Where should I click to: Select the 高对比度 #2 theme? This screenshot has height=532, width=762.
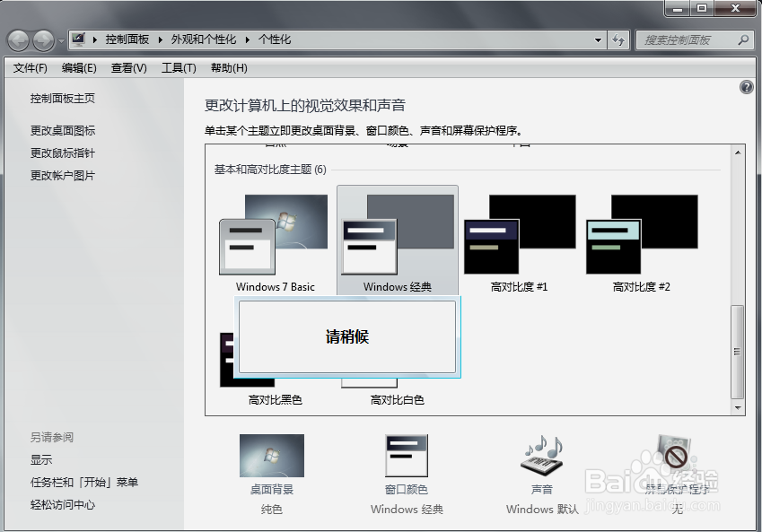642,241
